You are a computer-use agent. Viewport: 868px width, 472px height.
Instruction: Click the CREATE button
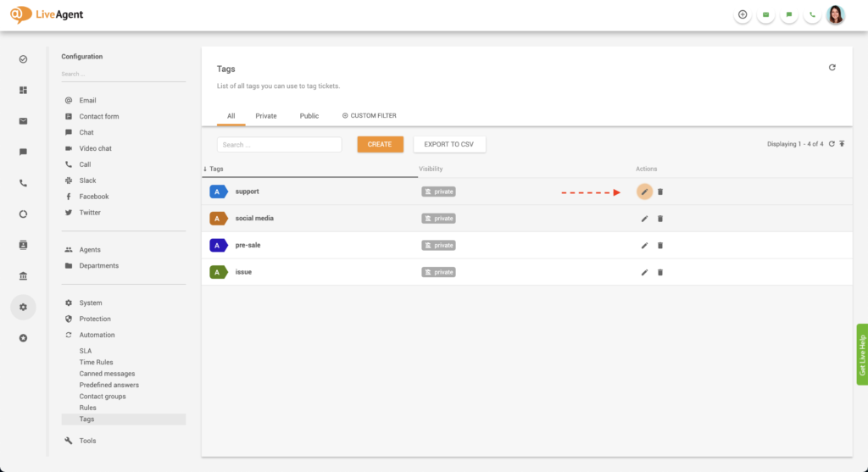coord(380,145)
